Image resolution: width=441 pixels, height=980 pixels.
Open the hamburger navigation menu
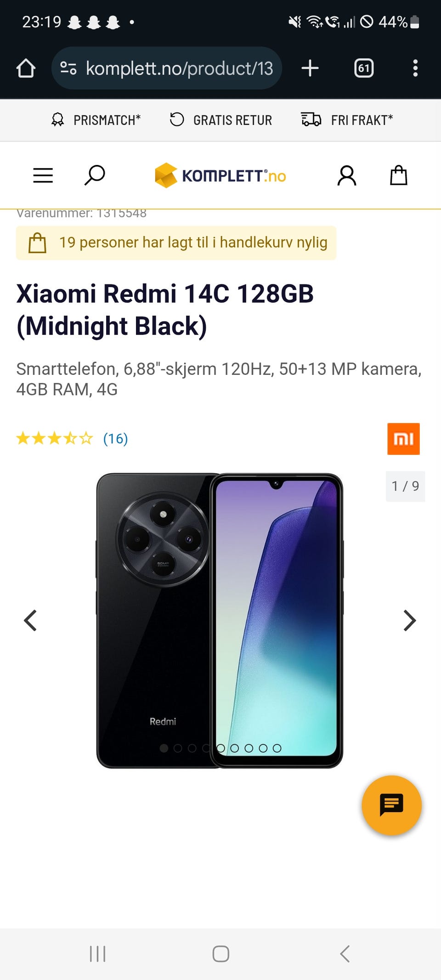tap(43, 176)
